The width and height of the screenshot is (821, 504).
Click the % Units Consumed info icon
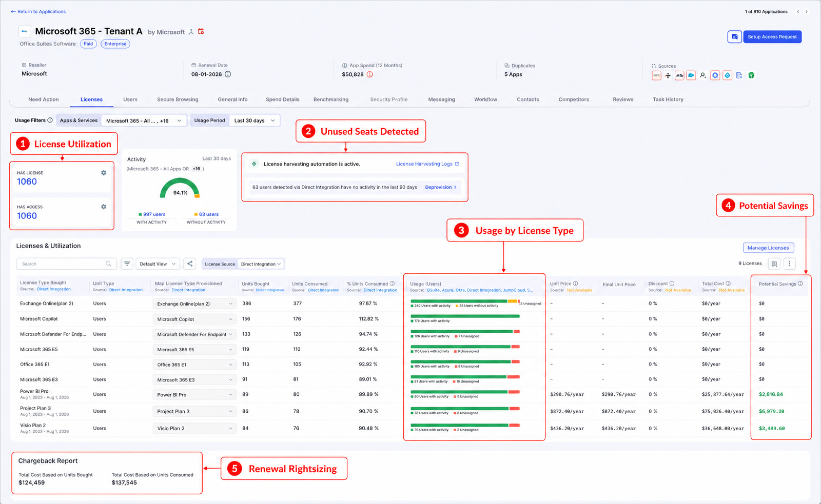pos(392,284)
